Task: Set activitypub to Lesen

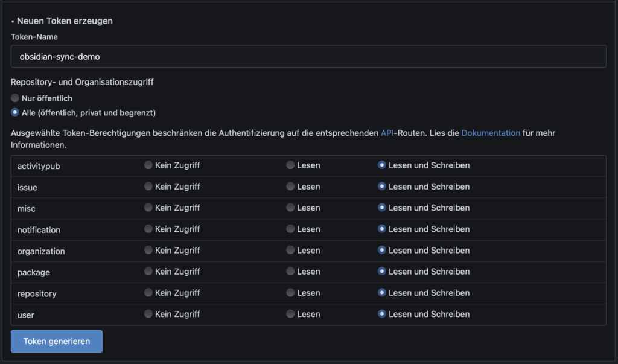Action: (290, 165)
